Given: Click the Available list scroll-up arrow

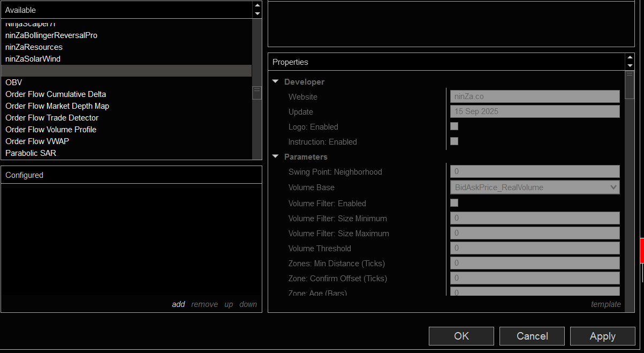Looking at the screenshot, I should pyautogui.click(x=257, y=6).
